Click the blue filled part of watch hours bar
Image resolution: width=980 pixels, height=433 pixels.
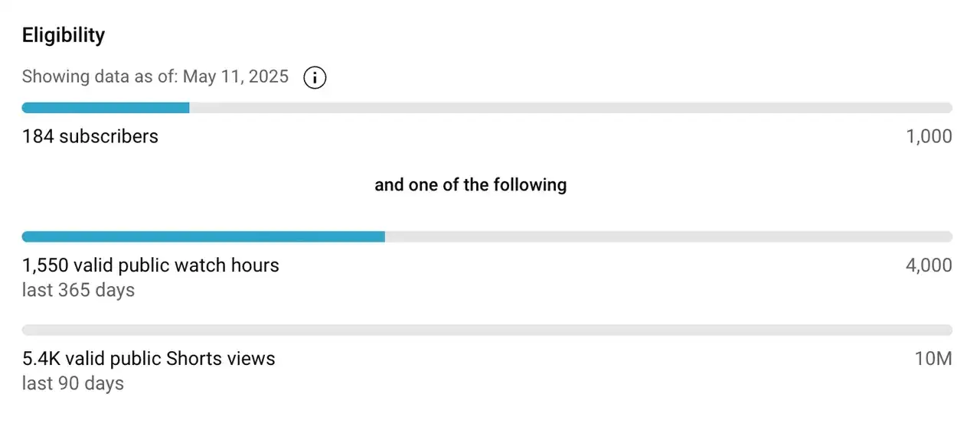coord(203,237)
